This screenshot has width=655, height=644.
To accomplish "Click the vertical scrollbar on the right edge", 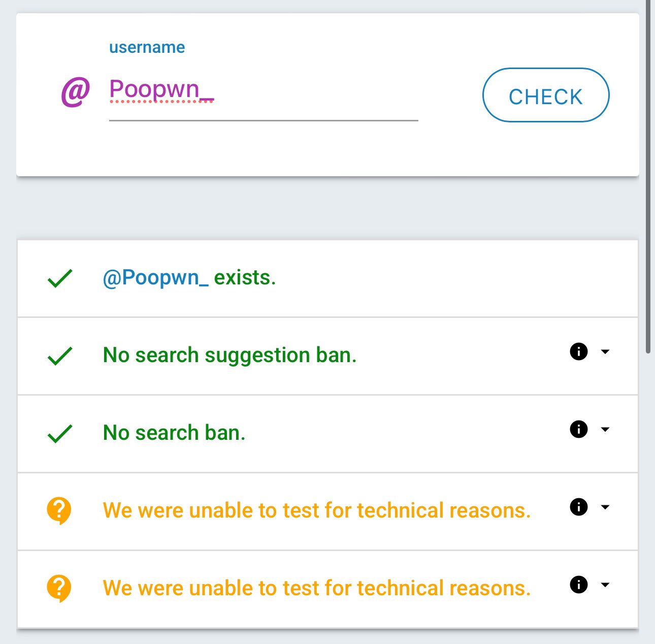I will coord(648,178).
